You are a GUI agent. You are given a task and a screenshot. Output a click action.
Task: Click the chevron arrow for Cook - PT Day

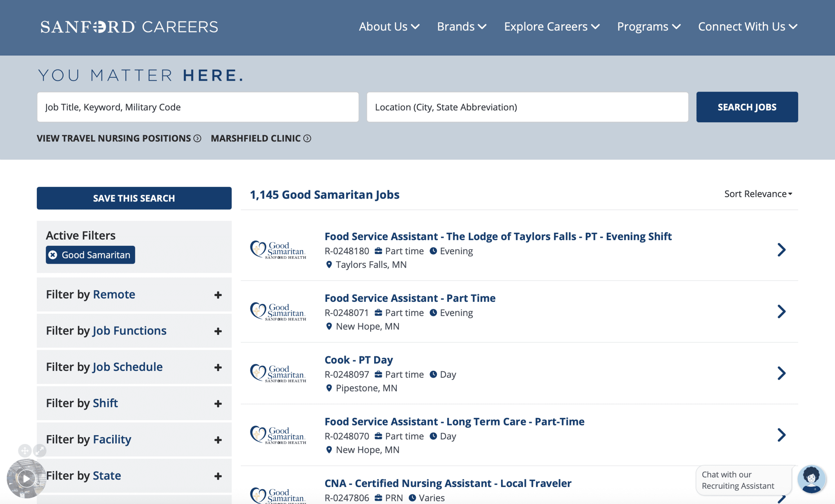click(781, 373)
